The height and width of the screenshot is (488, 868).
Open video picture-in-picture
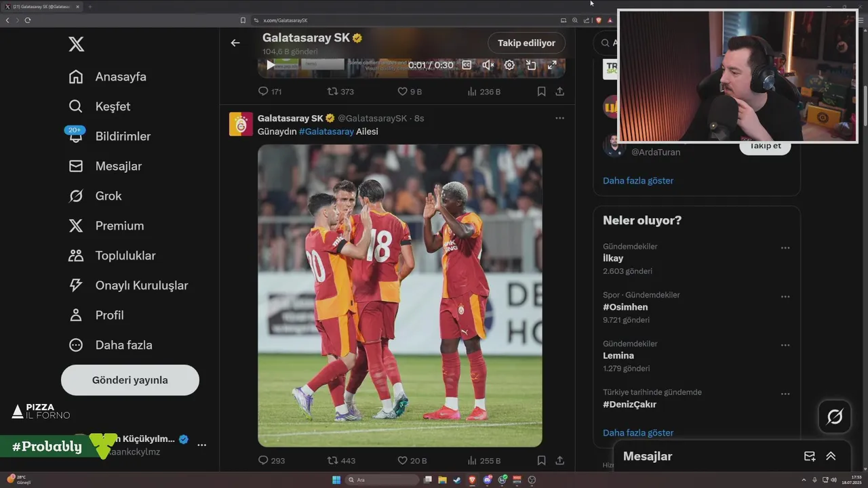(531, 65)
